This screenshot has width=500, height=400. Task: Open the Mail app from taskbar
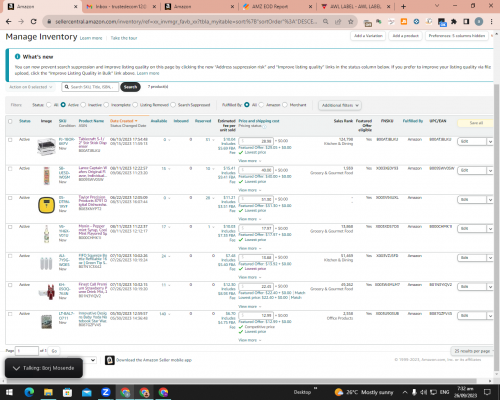click(87, 392)
